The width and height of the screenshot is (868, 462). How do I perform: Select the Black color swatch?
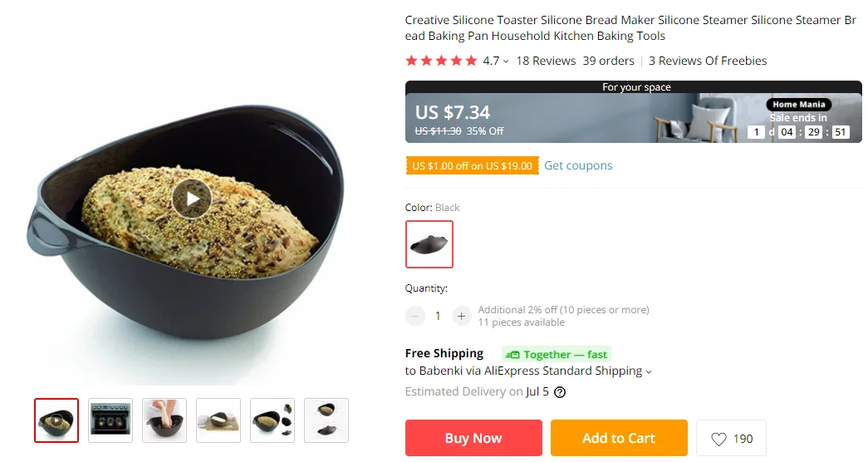[429, 244]
